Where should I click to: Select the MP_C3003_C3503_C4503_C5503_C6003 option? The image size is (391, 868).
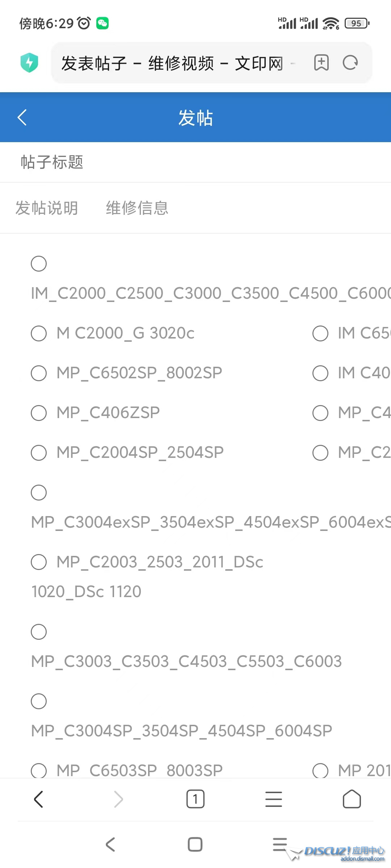pyautogui.click(x=39, y=632)
